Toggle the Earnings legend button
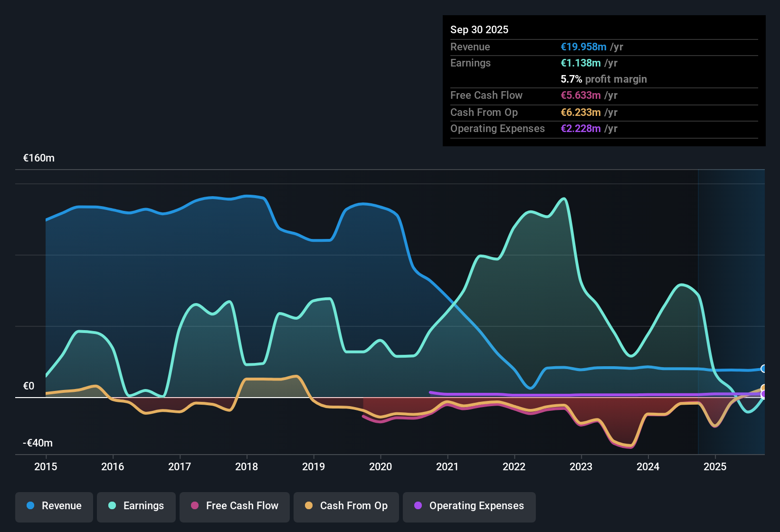780x532 pixels. click(136, 506)
